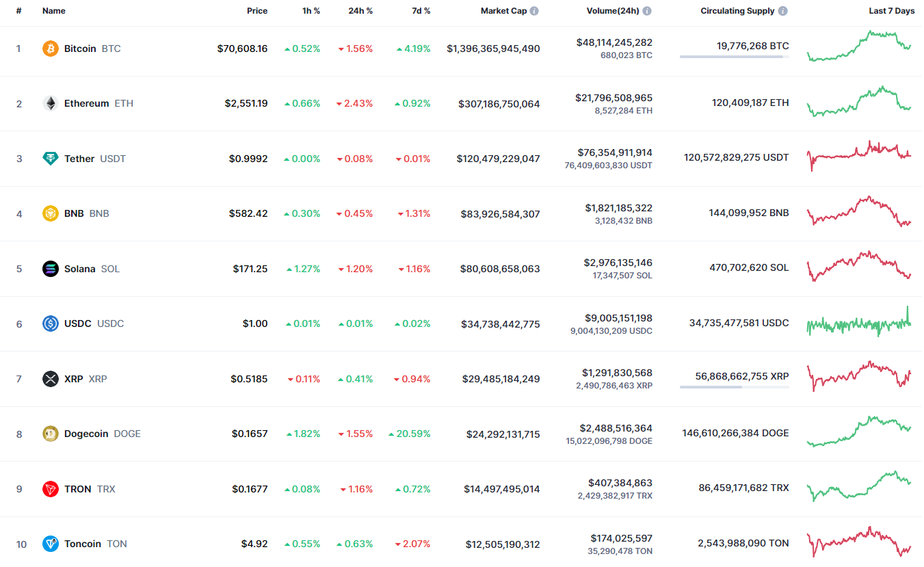Click the Circulating Supply info icon

pos(782,11)
